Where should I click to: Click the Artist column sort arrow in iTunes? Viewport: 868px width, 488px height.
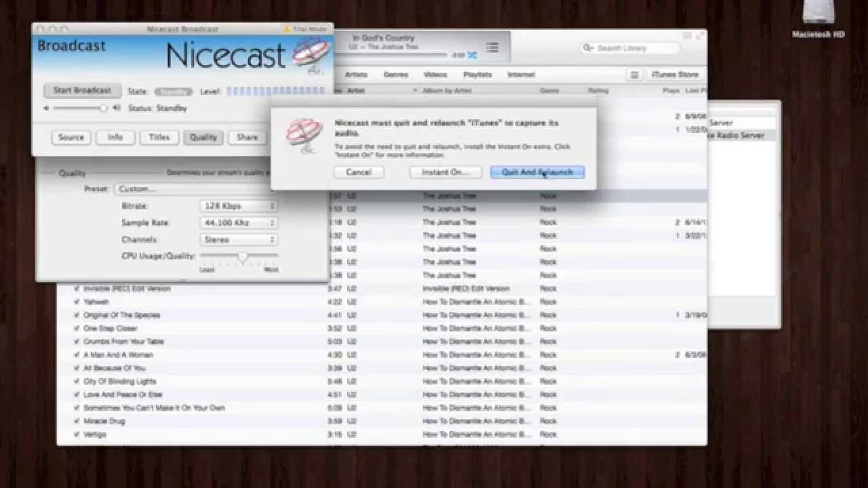(415, 91)
